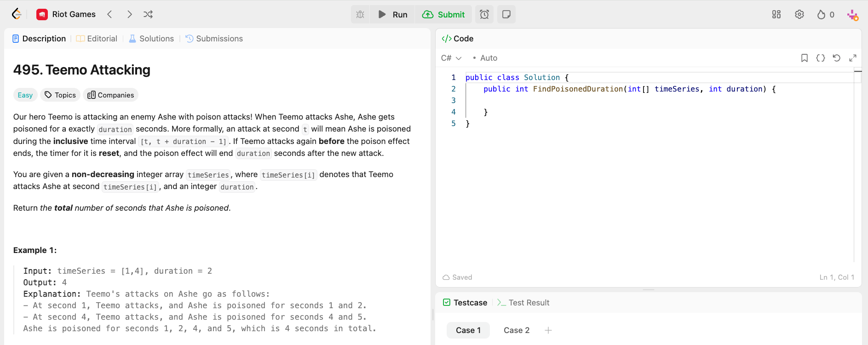Reset code to default icon
Screen dimensions: 868x345
tap(837, 58)
